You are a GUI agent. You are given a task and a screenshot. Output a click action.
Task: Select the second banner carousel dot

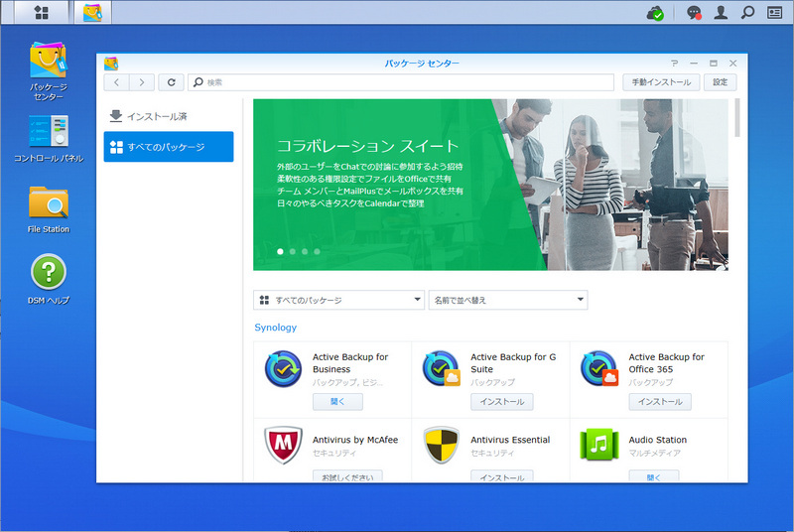pos(292,251)
